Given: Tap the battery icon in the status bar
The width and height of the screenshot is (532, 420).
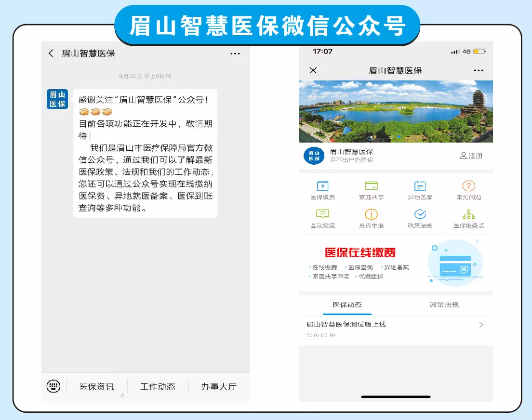Looking at the screenshot, I should [479, 52].
